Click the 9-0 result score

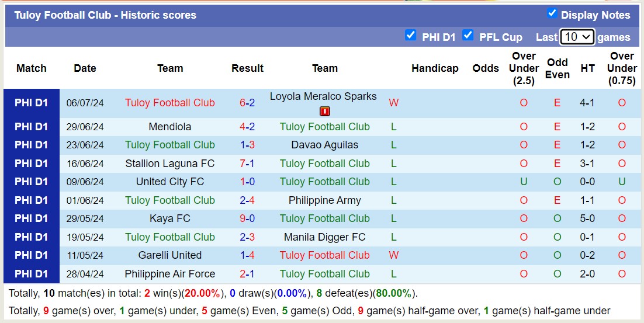247,218
